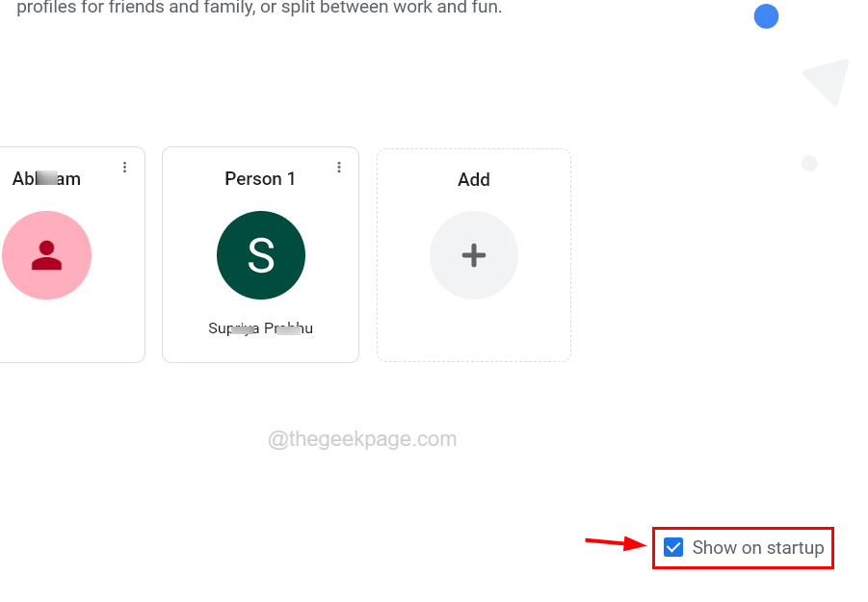Viewport: 868px width, 602px height.
Task: Click the Show on startup label text
Action: 756,547
